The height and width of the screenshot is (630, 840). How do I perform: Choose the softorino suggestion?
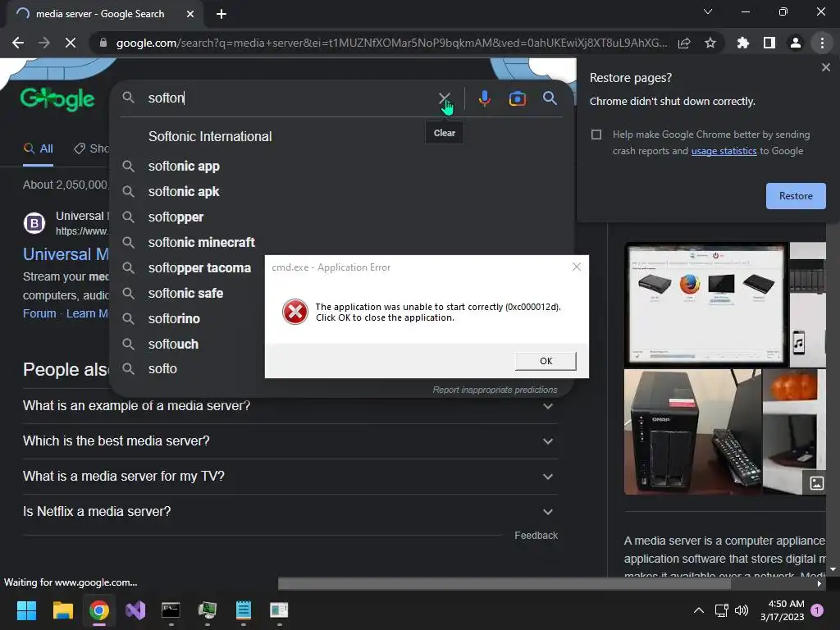click(174, 319)
